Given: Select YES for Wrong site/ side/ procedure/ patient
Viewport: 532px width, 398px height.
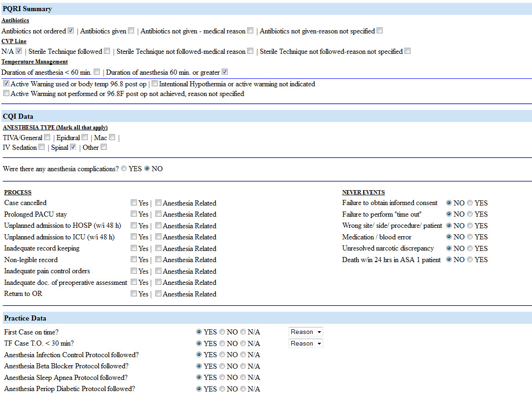Looking at the screenshot, I should (470, 225).
